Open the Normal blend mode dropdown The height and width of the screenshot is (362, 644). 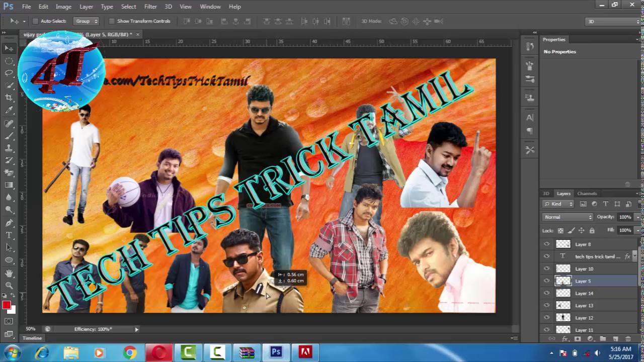click(568, 217)
